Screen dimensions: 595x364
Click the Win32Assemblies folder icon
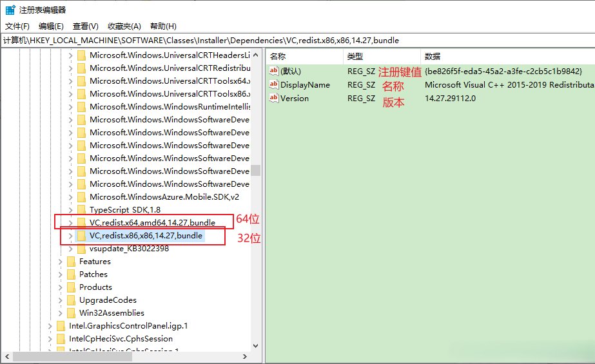pos(71,313)
